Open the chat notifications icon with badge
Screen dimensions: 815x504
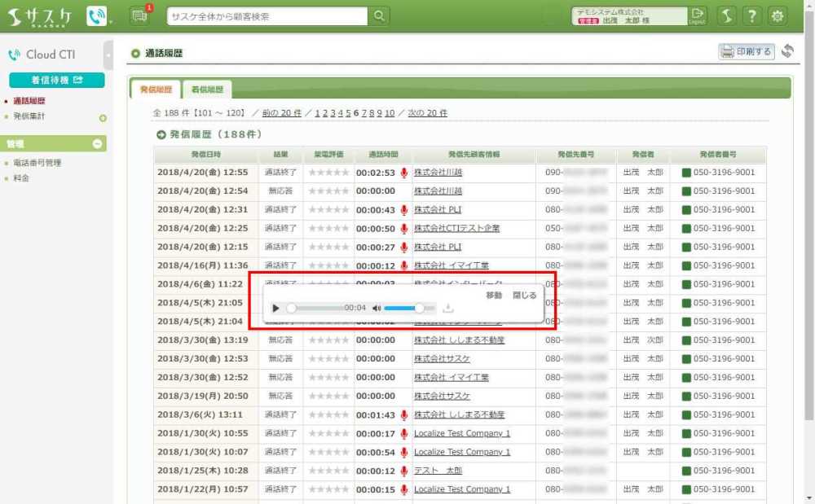(x=139, y=15)
